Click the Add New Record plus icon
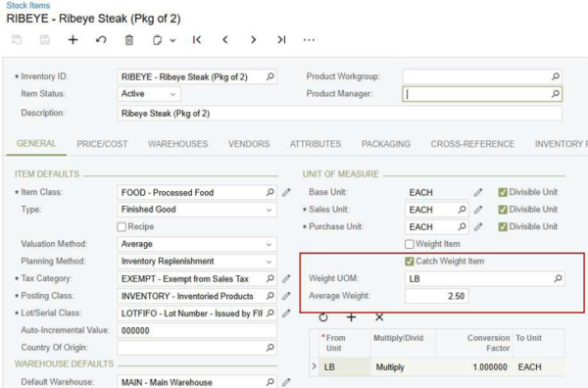This screenshot has height=388, width=588. [73, 40]
